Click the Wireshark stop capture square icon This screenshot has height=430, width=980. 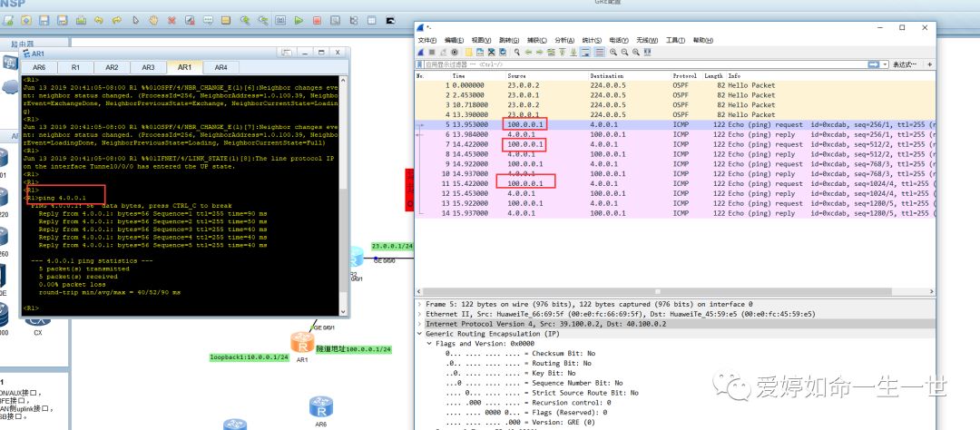point(432,52)
